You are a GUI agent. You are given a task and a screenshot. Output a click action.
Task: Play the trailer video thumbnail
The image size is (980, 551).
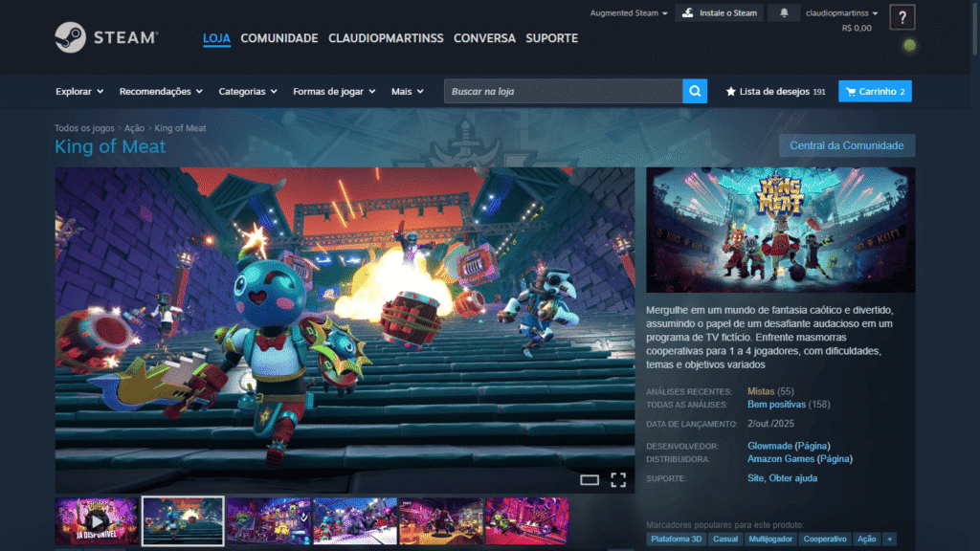97,521
